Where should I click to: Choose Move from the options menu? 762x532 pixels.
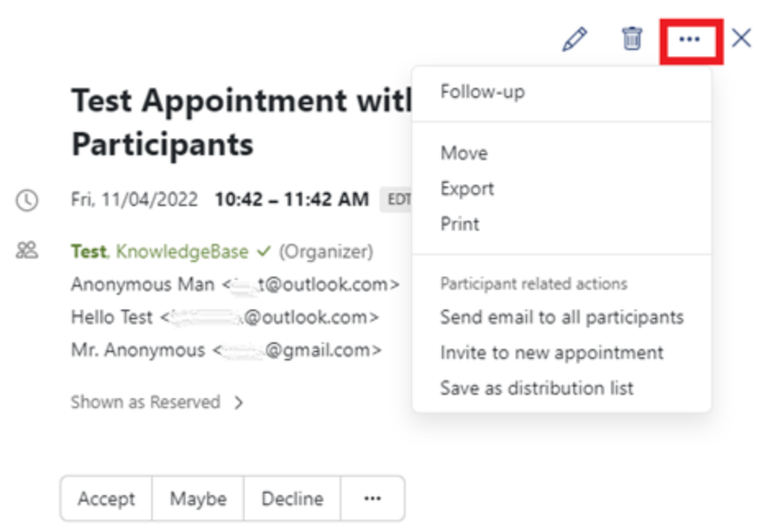click(464, 153)
